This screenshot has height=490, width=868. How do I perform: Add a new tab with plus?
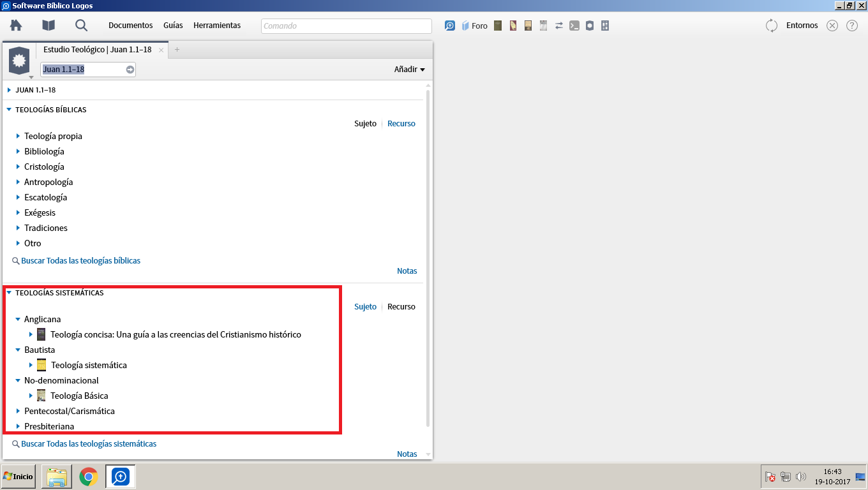pyautogui.click(x=177, y=50)
